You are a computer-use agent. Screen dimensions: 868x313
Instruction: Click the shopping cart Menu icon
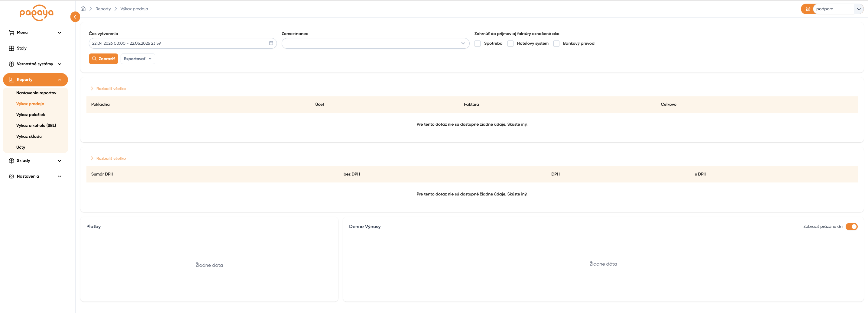pos(11,33)
